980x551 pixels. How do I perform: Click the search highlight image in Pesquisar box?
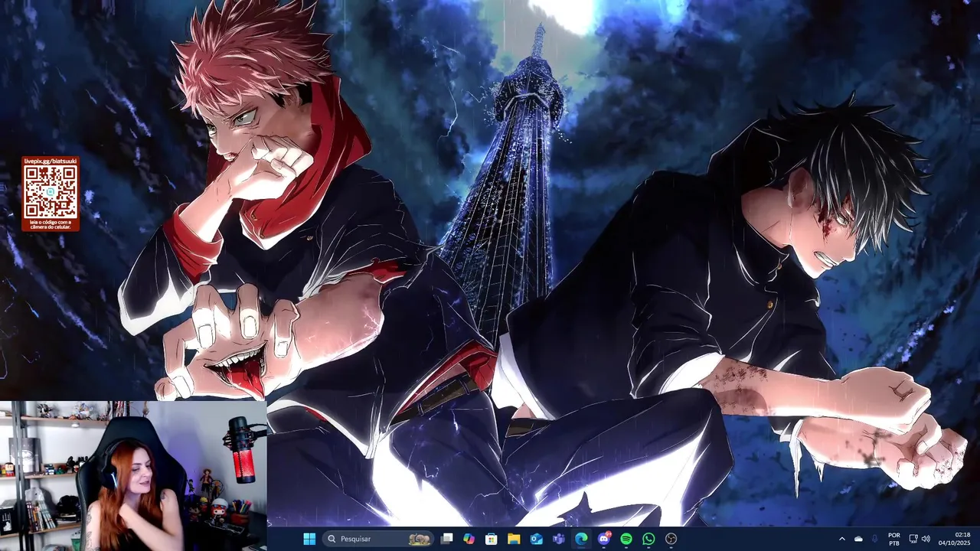tap(420, 539)
